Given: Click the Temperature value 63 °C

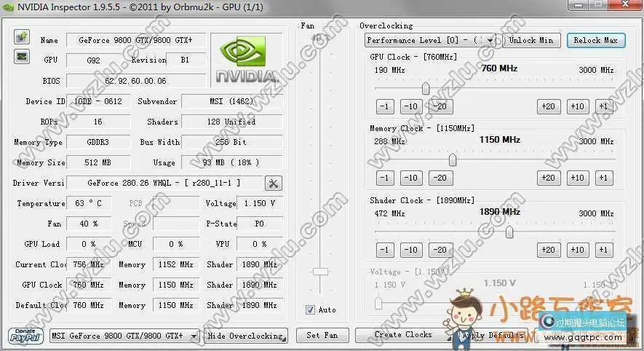Looking at the screenshot, I should tap(89, 203).
